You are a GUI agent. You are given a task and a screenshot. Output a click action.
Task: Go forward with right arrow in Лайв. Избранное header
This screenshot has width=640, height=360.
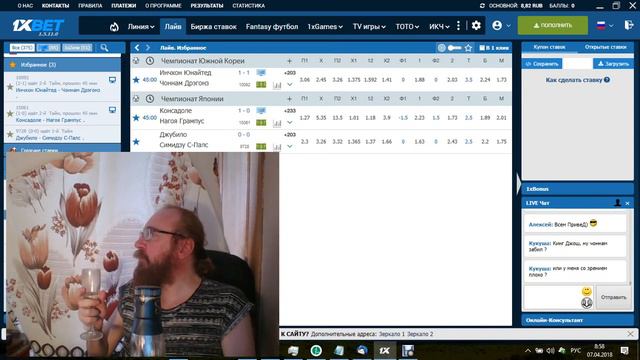coord(148,48)
